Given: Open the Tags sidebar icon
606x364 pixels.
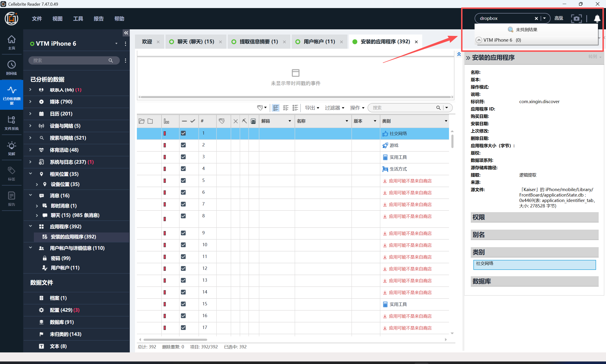Looking at the screenshot, I should [x=11, y=173].
